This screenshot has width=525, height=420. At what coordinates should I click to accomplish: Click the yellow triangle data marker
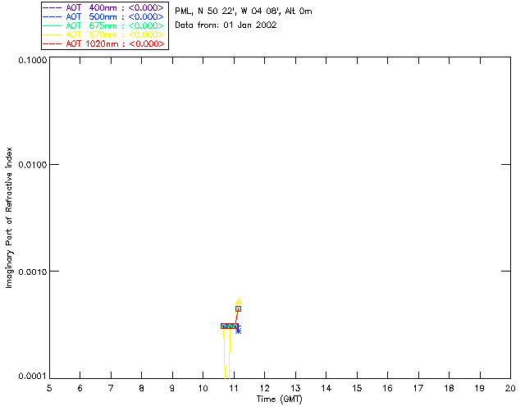(x=238, y=302)
